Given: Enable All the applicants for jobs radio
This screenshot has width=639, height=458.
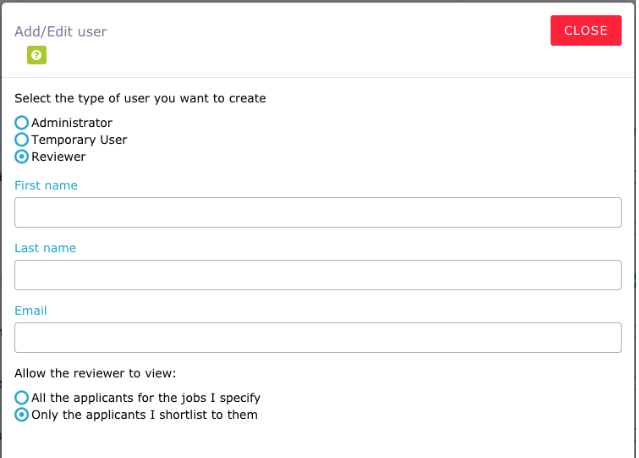Looking at the screenshot, I should tap(22, 398).
